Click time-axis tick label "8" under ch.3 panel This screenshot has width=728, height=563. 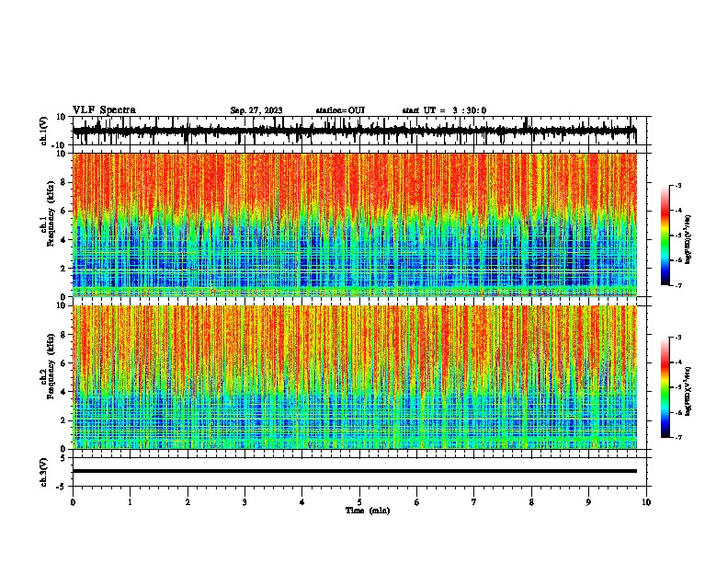coord(531,502)
